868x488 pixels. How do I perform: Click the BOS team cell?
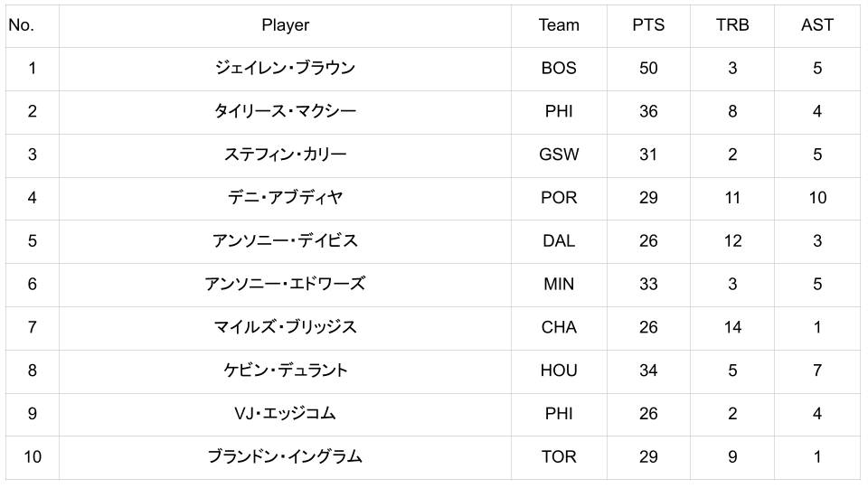(x=558, y=69)
